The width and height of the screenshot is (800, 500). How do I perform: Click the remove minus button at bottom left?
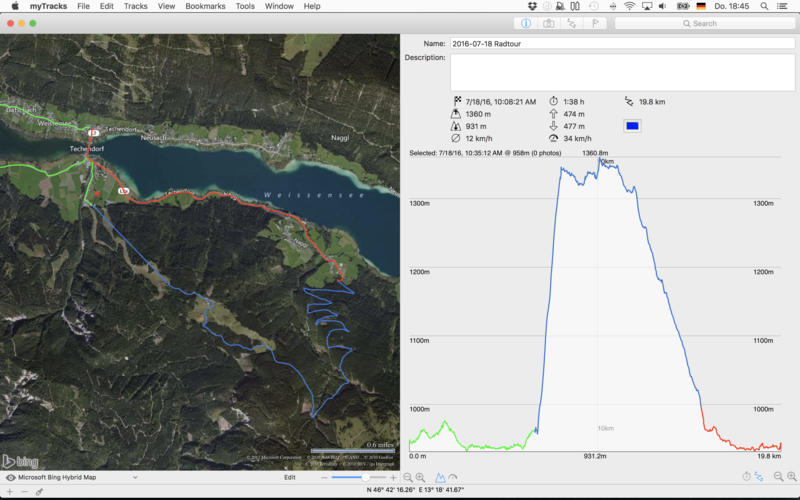(x=25, y=491)
